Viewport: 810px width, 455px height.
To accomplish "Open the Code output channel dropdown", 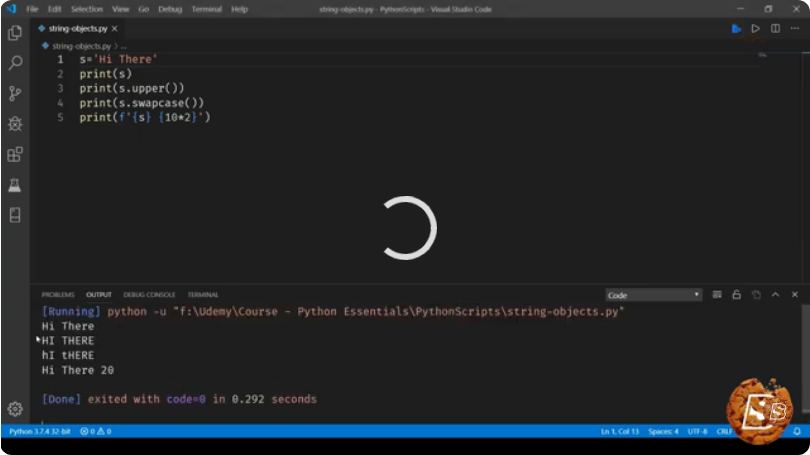I will 653,295.
